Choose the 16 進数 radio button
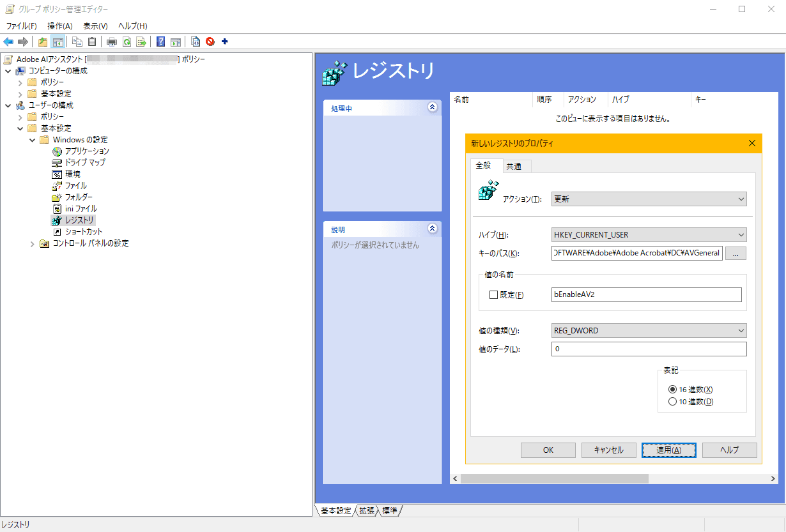Screen dimensions: 786x532 click(672, 389)
